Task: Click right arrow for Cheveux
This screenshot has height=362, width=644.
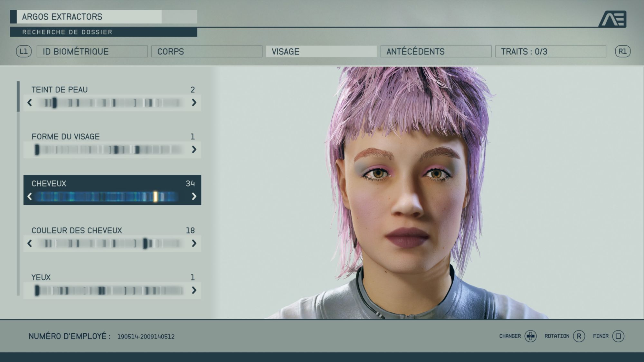Action: pos(194,196)
